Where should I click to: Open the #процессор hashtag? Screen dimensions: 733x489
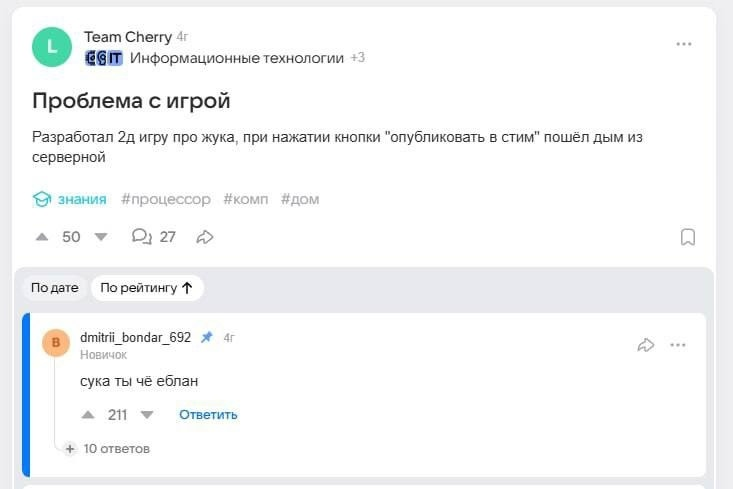pyautogui.click(x=166, y=199)
